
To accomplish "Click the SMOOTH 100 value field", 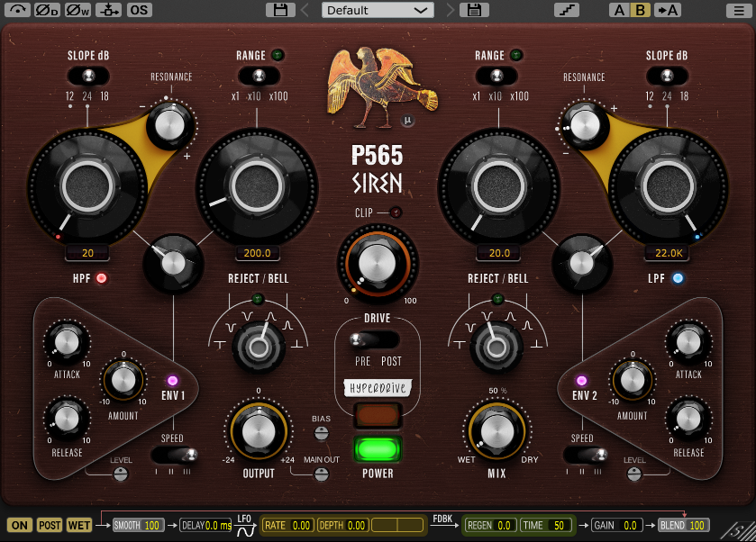I will pos(138,525).
